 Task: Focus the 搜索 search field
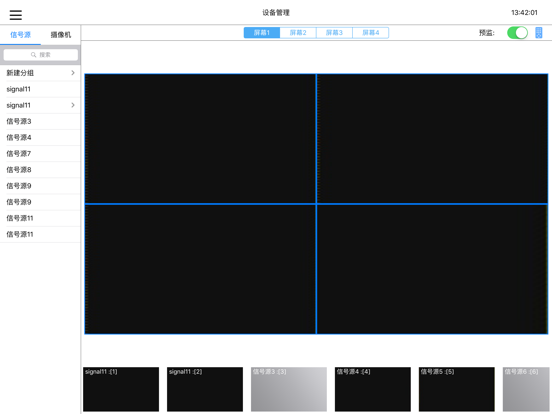click(x=40, y=55)
